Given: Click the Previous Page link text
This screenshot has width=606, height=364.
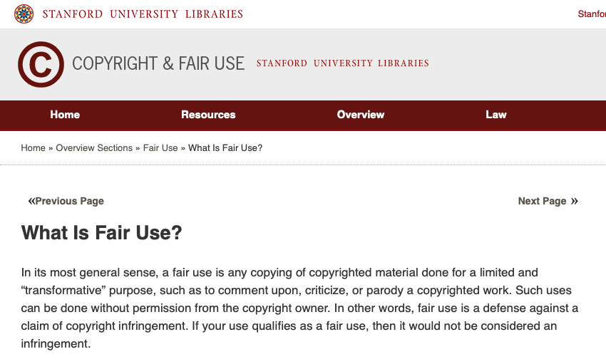Looking at the screenshot, I should 70,201.
